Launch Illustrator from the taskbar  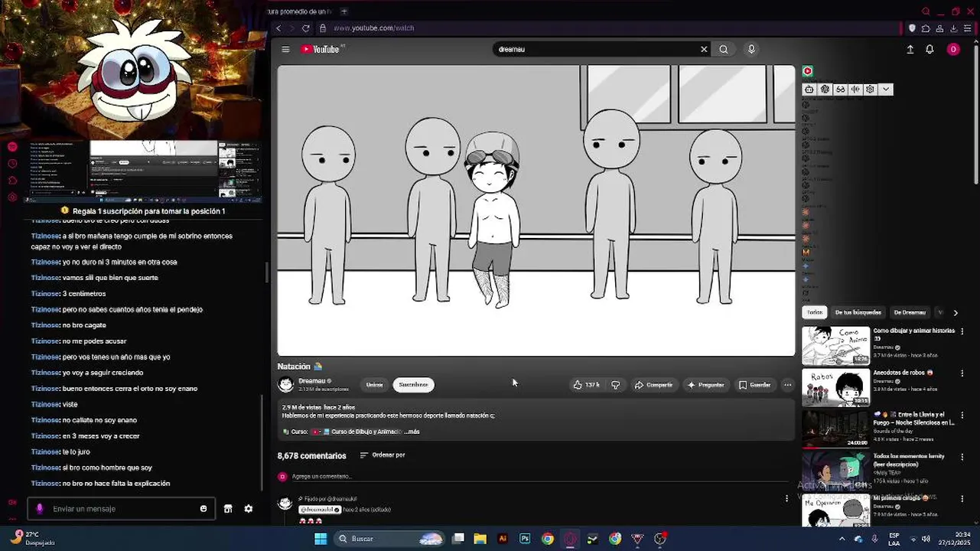coord(503,539)
